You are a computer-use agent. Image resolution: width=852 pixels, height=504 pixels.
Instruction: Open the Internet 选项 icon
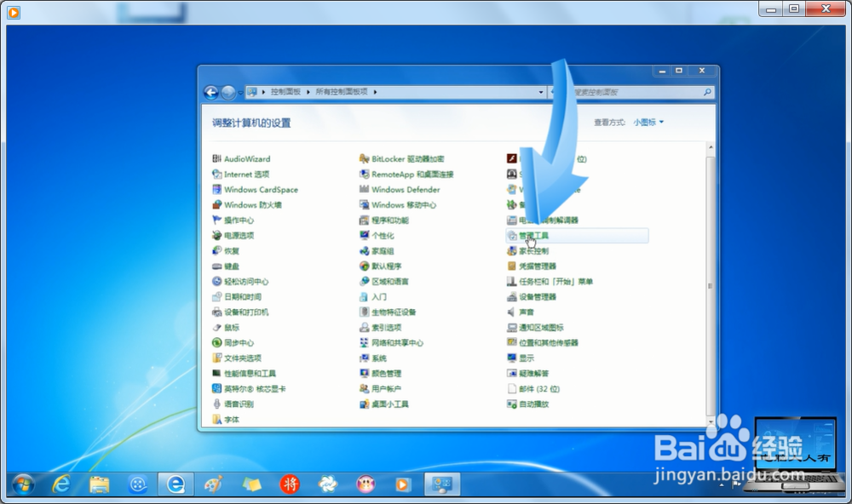click(216, 174)
